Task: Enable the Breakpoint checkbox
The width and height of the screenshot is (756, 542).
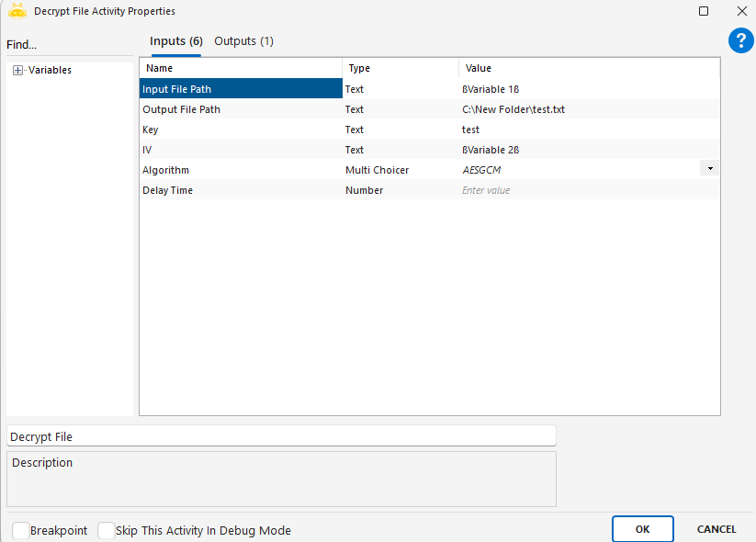Action: [20, 530]
